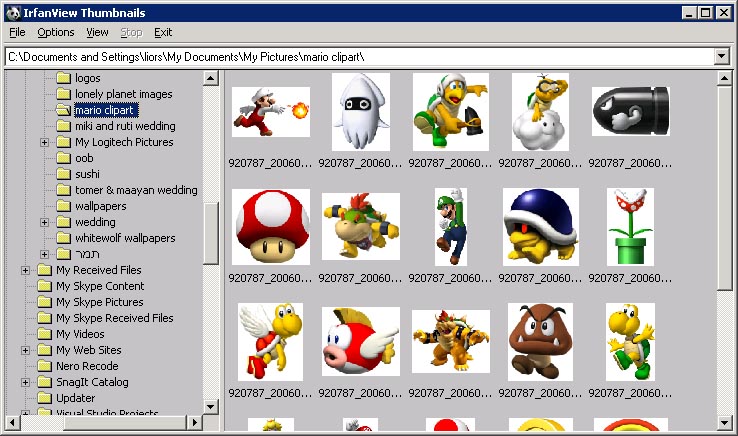The height and width of the screenshot is (436, 738).
Task: Click the SnagIt Catalog folder icon
Action: tap(44, 382)
